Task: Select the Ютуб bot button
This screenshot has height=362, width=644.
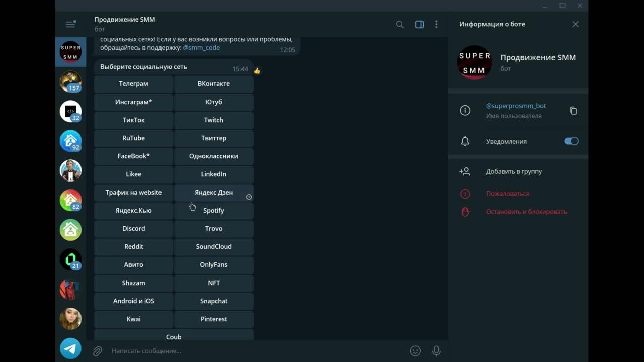Action: pyautogui.click(x=214, y=102)
